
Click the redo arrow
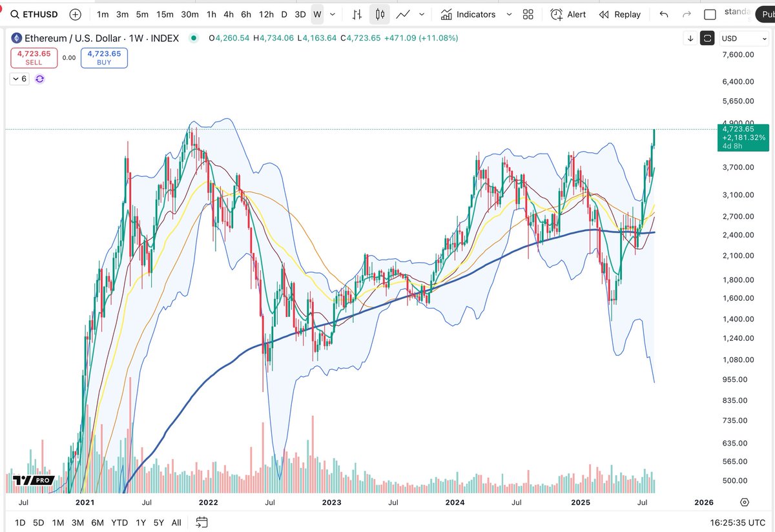coord(687,14)
